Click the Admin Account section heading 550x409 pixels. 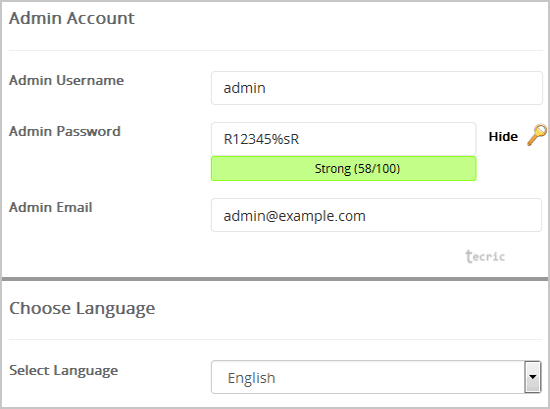click(72, 18)
